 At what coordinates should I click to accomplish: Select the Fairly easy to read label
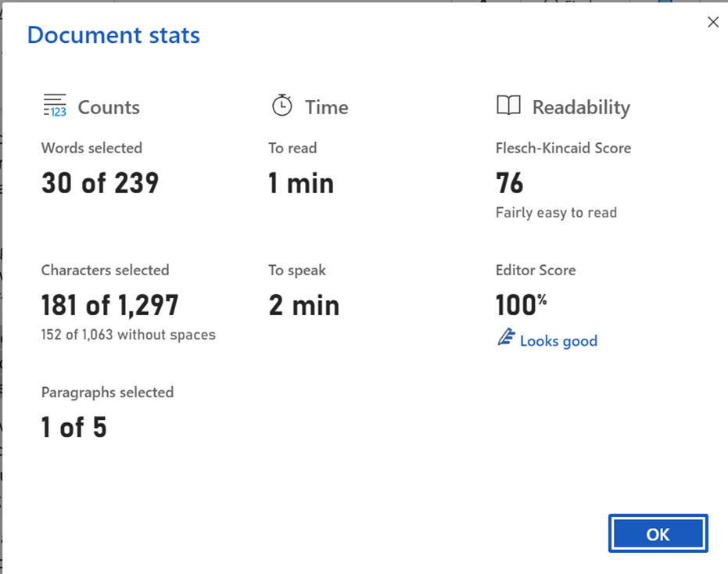point(555,212)
